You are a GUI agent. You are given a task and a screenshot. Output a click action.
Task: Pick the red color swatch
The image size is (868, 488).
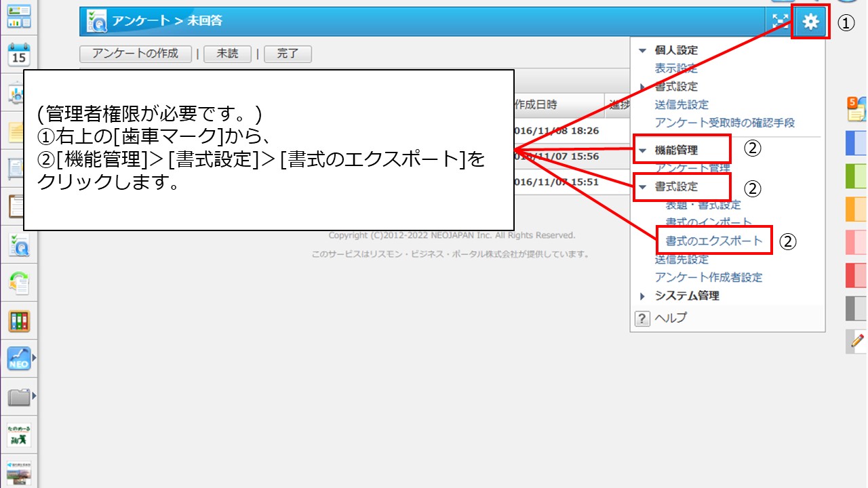[x=856, y=275]
